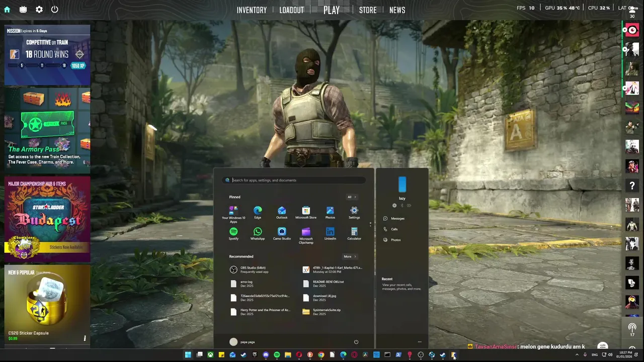Open the pinned Photos app

pos(330,213)
